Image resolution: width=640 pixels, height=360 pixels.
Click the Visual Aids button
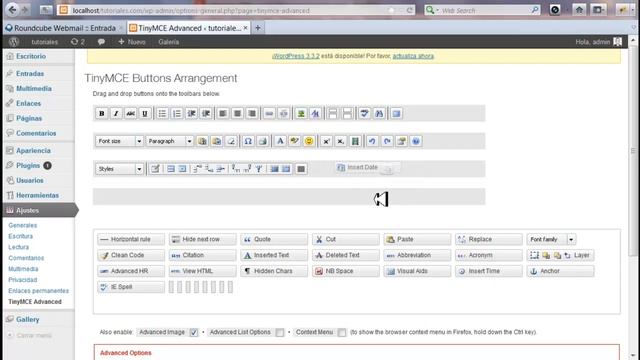point(417,271)
